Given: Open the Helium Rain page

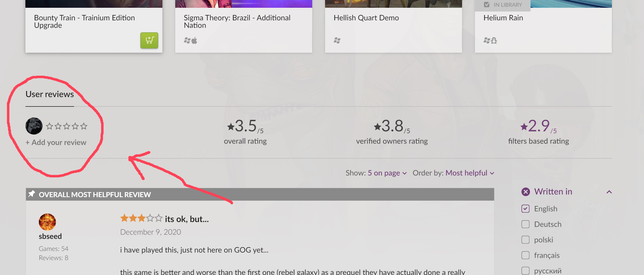Looking at the screenshot, I should click(x=503, y=18).
